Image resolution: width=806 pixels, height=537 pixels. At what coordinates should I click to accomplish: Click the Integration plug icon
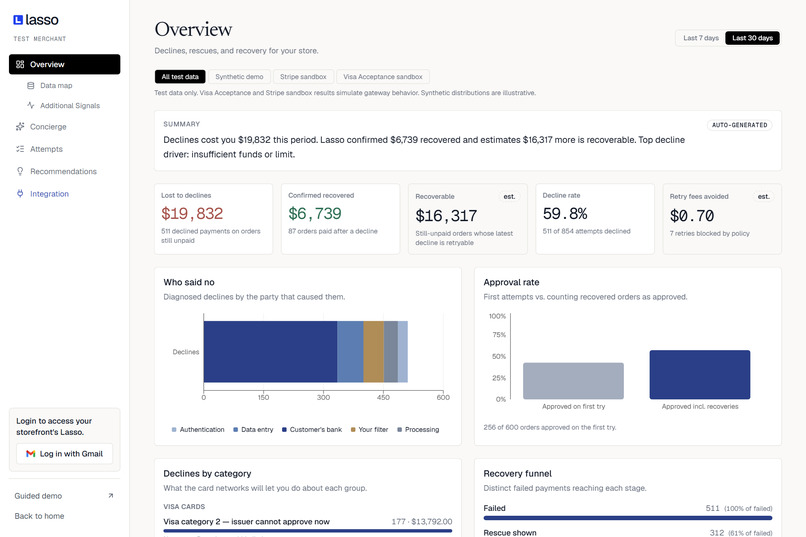(20, 194)
